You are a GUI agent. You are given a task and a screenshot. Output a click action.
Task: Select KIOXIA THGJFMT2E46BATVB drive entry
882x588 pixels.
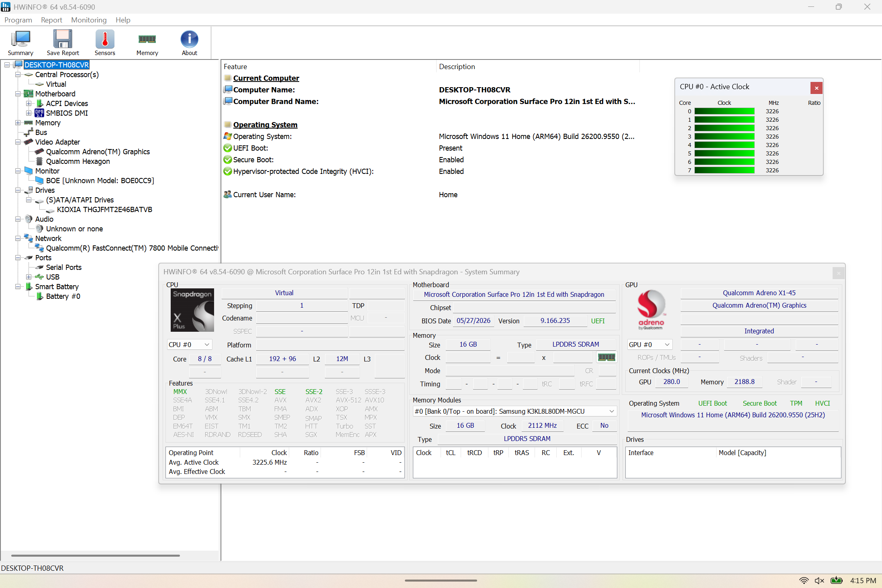click(104, 209)
